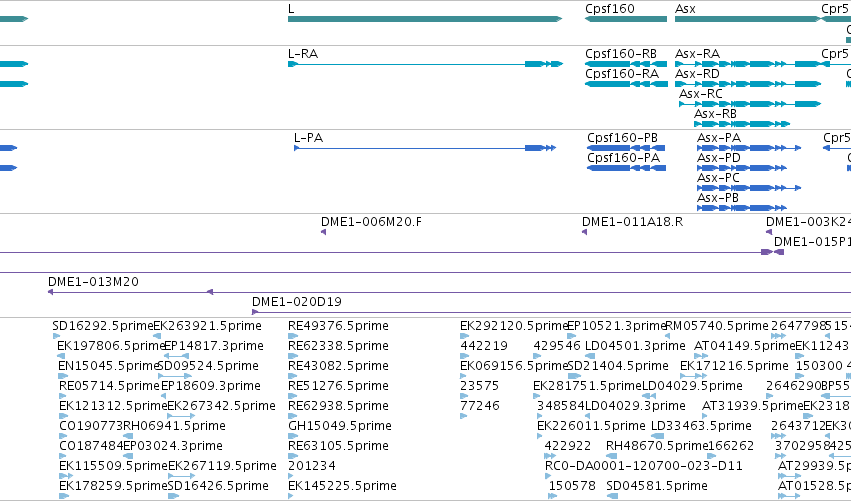Click the EK267342.5prime EST label
The height and width of the screenshot is (501, 851).
pos(221,406)
